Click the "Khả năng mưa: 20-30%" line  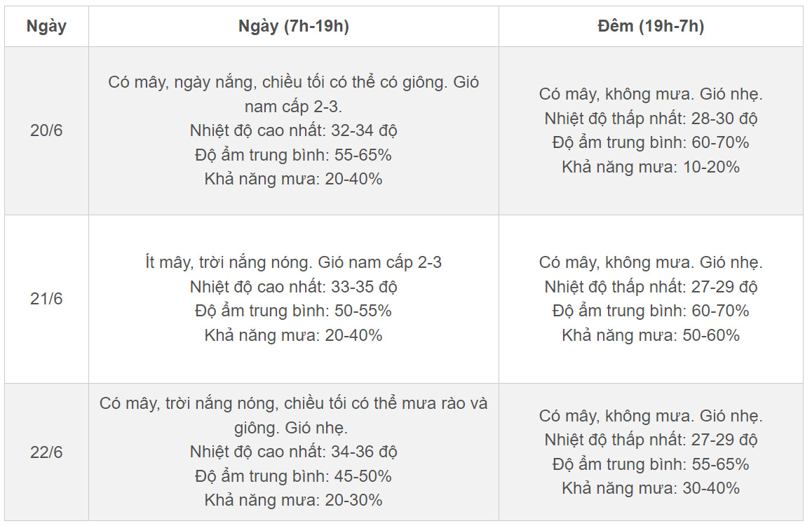pyautogui.click(x=293, y=500)
